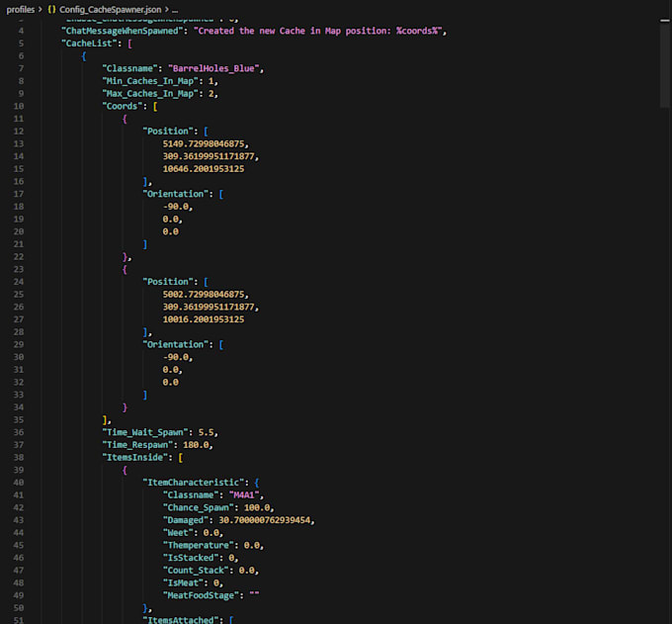Viewport: 672px width, 624px height.
Task: Click the "Min_Caches_In_Map" key
Action: pos(150,81)
